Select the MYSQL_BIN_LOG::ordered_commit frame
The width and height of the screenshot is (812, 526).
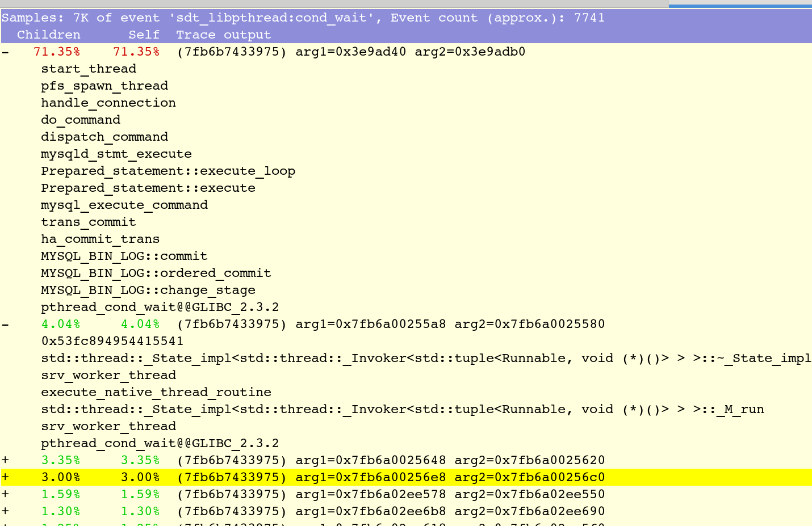click(156, 273)
